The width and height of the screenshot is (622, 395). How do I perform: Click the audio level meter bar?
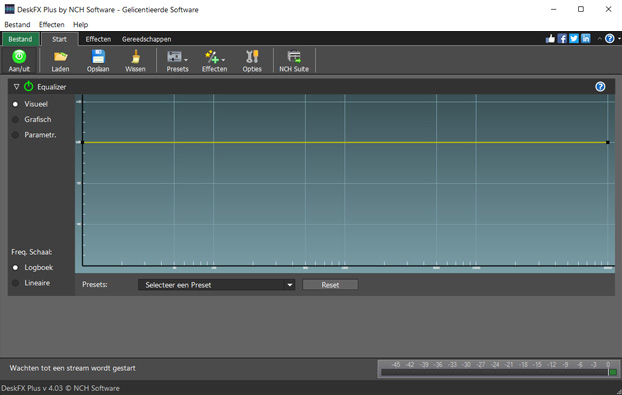498,372
